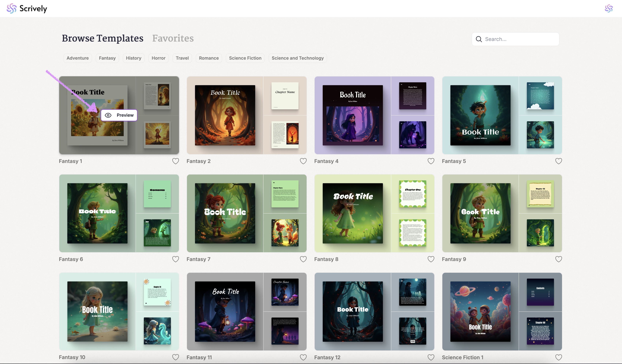Filter templates by Science Fiction
Screen dimensions: 622x364
(x=245, y=58)
